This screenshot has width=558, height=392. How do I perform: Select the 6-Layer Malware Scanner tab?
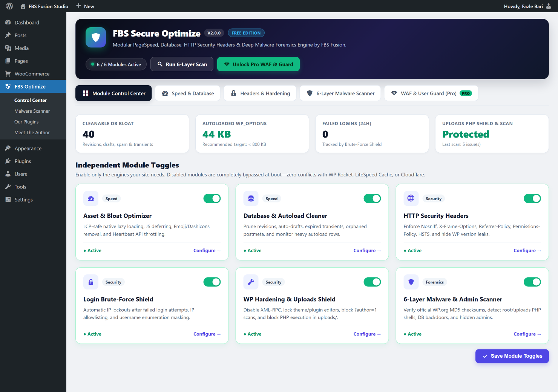pyautogui.click(x=340, y=93)
